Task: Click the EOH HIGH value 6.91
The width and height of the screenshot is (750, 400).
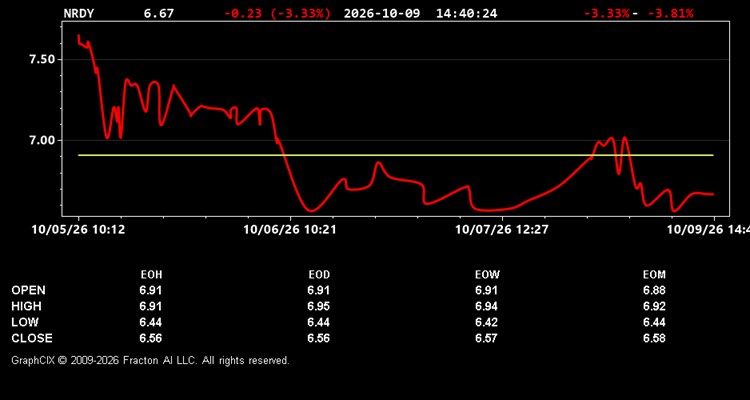Action: pyautogui.click(x=151, y=306)
